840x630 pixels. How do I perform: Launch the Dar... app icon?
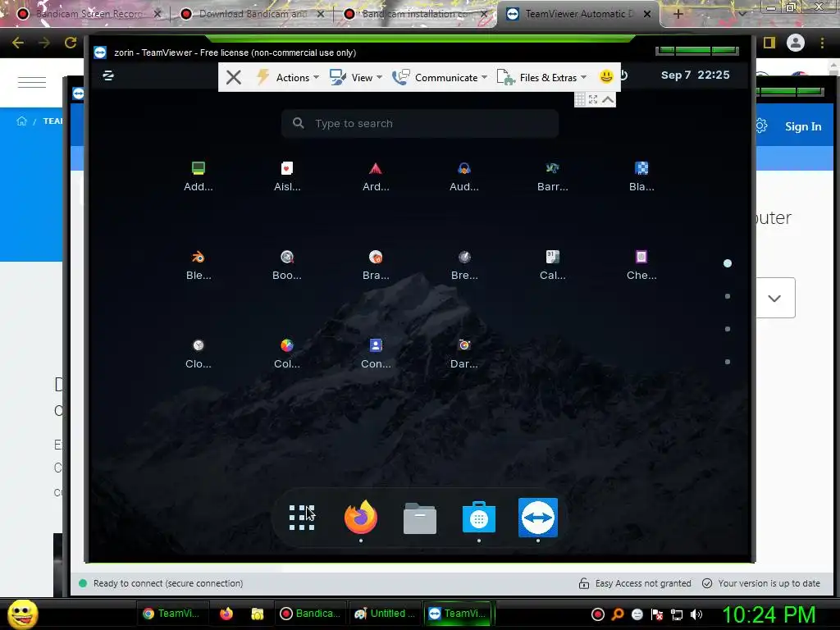464,353
